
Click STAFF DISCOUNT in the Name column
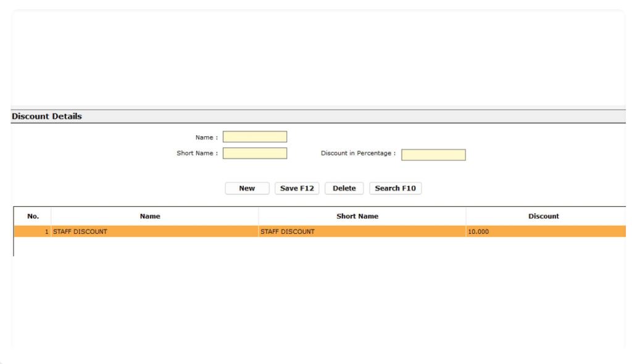(80, 232)
